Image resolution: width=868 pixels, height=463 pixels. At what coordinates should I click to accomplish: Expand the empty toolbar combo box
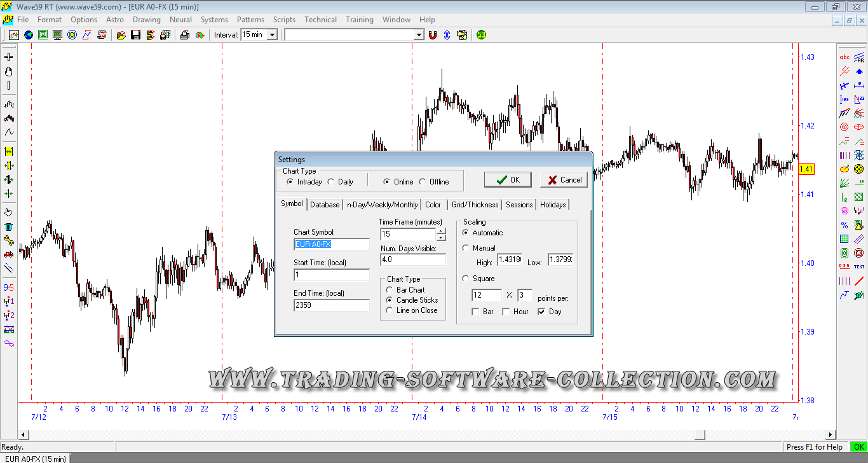[x=418, y=35]
